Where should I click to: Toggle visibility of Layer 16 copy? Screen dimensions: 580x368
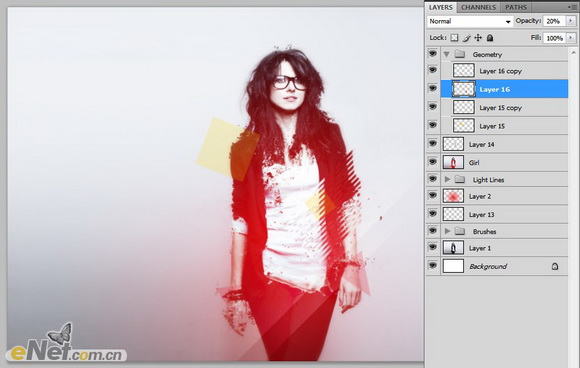pyautogui.click(x=433, y=70)
